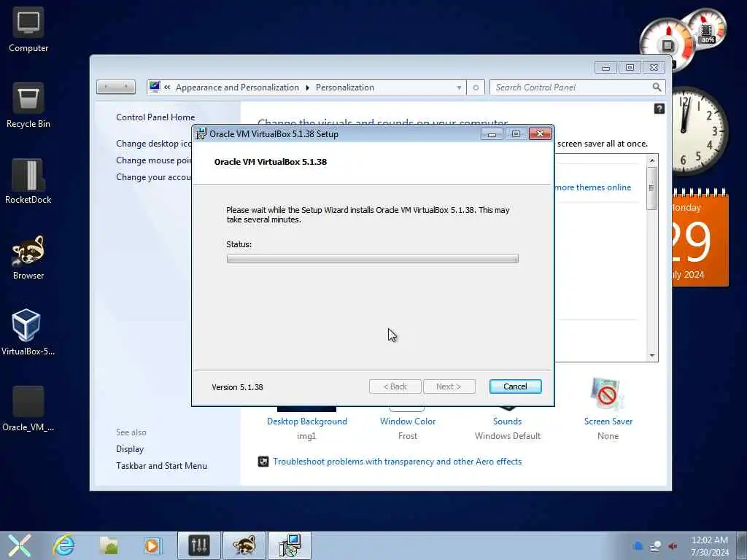The height and width of the screenshot is (560, 747).
Task: Open the Screen Saver link
Action: 608,421
